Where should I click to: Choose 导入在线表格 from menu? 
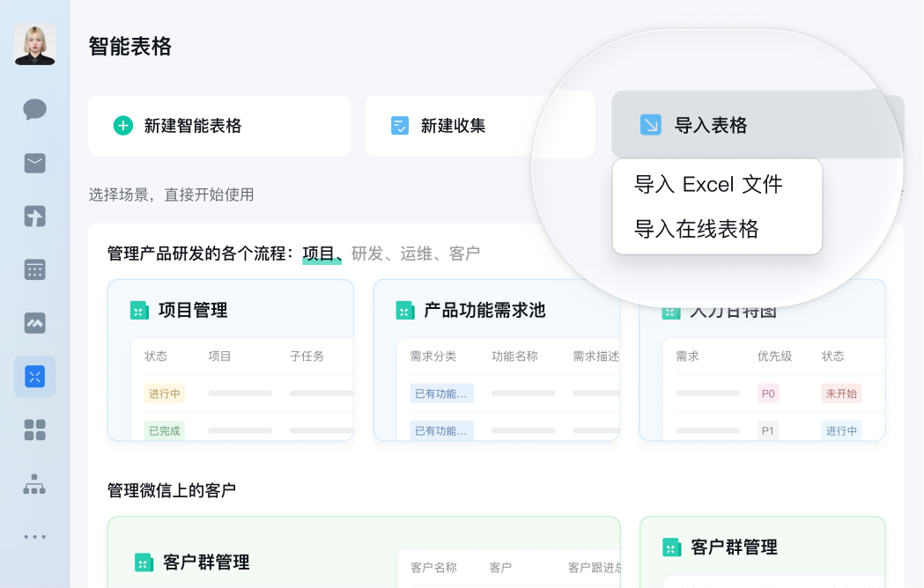tap(697, 230)
